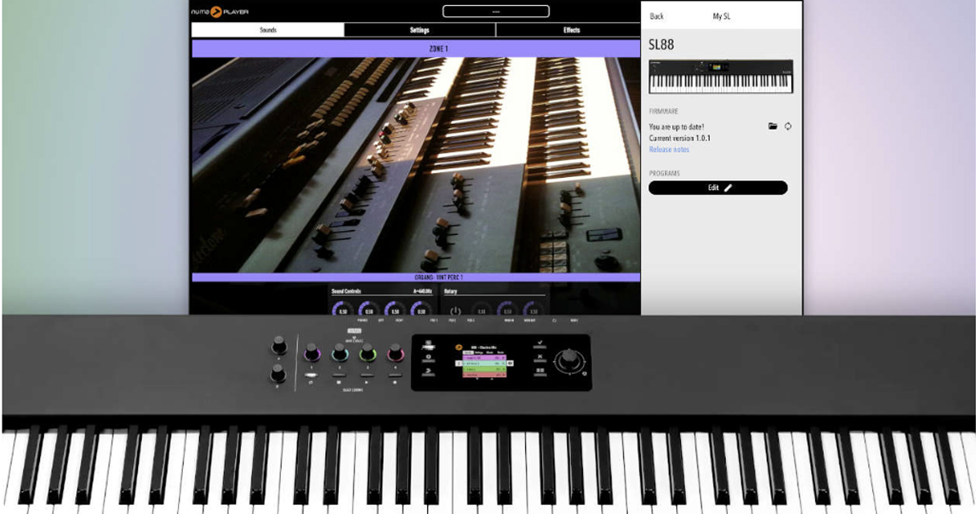Click Back in the My SL panel

click(657, 16)
